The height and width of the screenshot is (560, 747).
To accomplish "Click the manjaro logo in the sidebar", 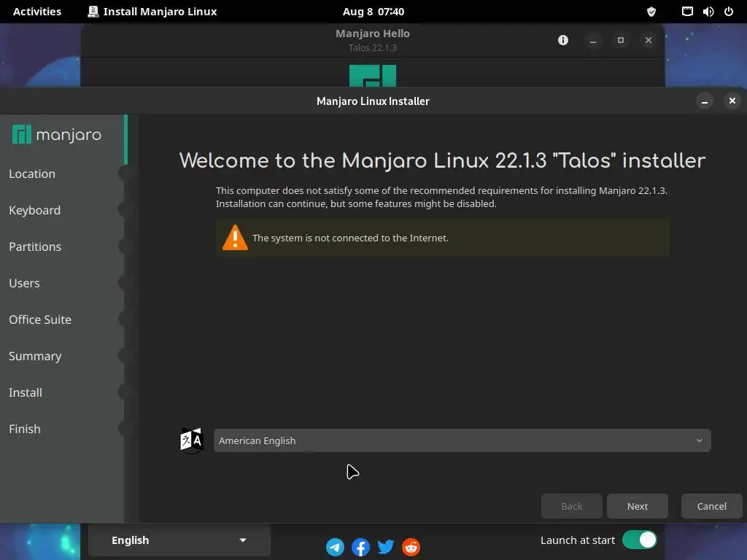I will [57, 135].
